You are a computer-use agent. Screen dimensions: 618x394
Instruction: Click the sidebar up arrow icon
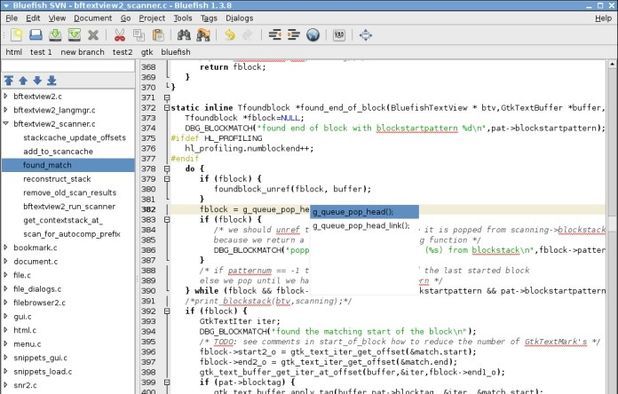(x=23, y=80)
